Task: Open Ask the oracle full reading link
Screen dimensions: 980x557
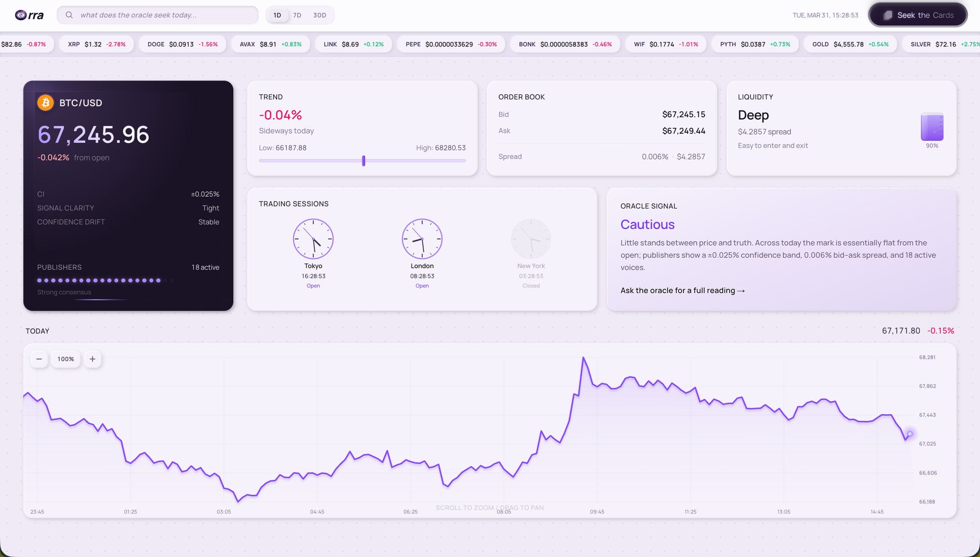Action: click(x=682, y=291)
